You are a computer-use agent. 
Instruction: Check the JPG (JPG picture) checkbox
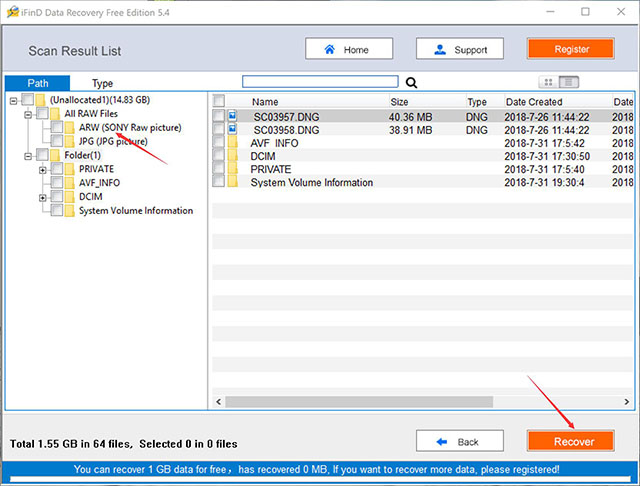pyautogui.click(x=57, y=141)
